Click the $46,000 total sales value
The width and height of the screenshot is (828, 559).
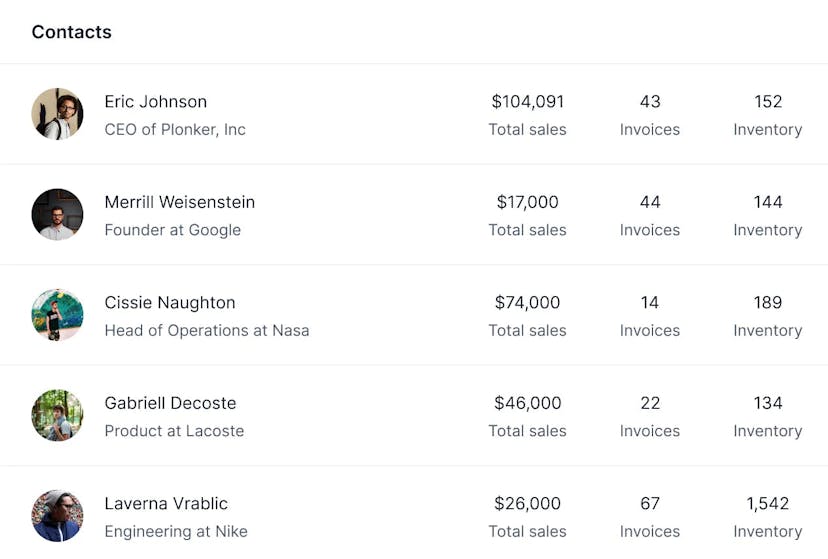[527, 403]
